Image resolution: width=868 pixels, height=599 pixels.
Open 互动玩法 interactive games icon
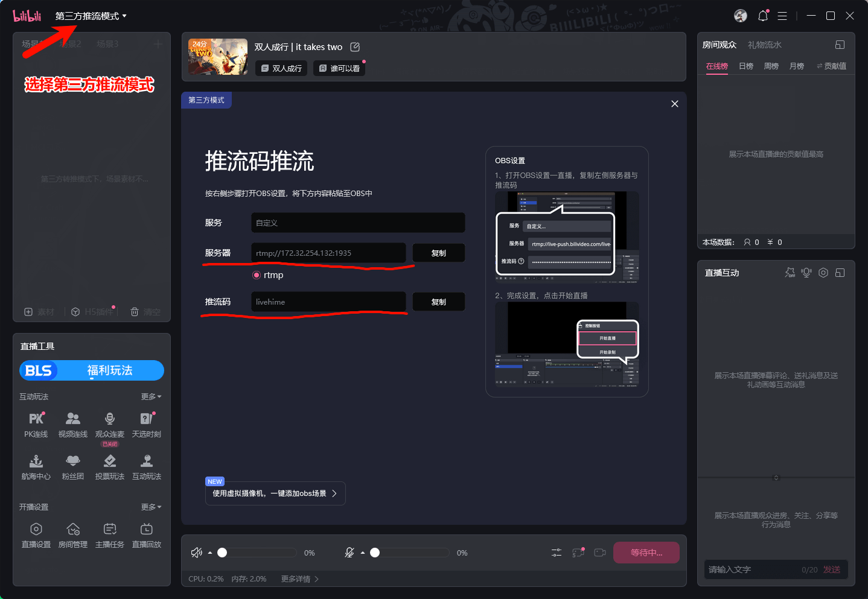point(147,467)
